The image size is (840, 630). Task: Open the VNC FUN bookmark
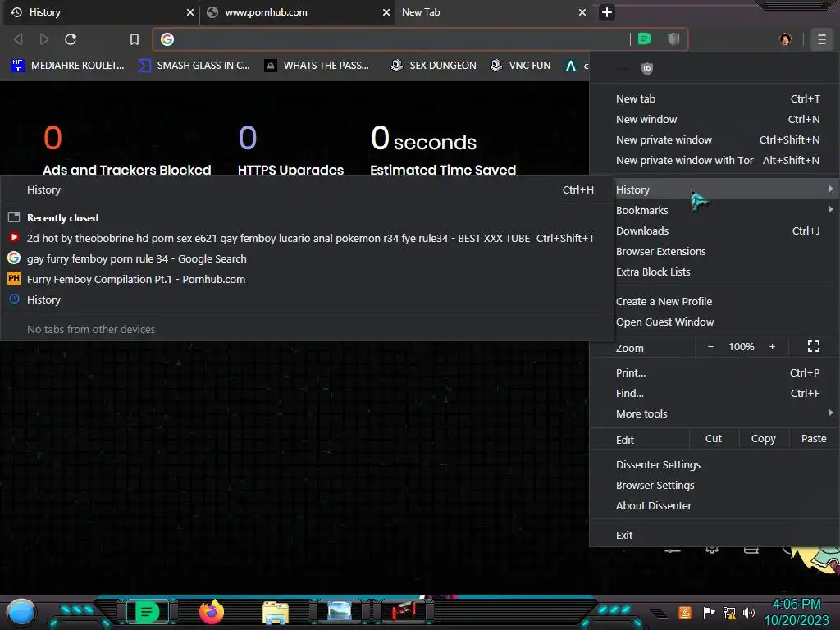click(x=521, y=66)
